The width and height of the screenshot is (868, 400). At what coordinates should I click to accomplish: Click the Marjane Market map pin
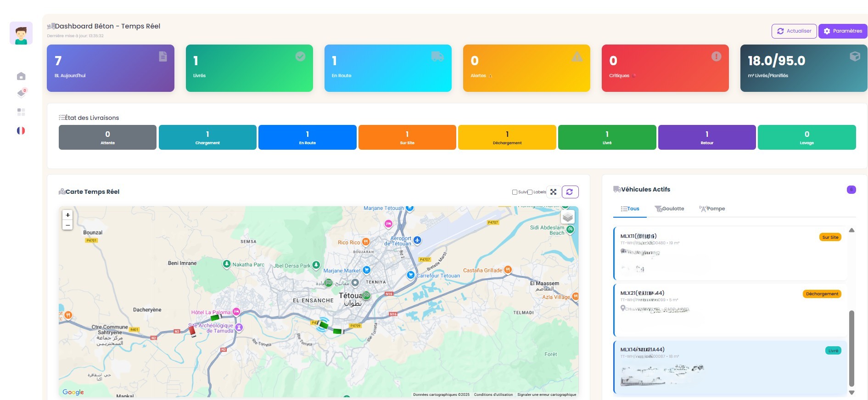(366, 270)
